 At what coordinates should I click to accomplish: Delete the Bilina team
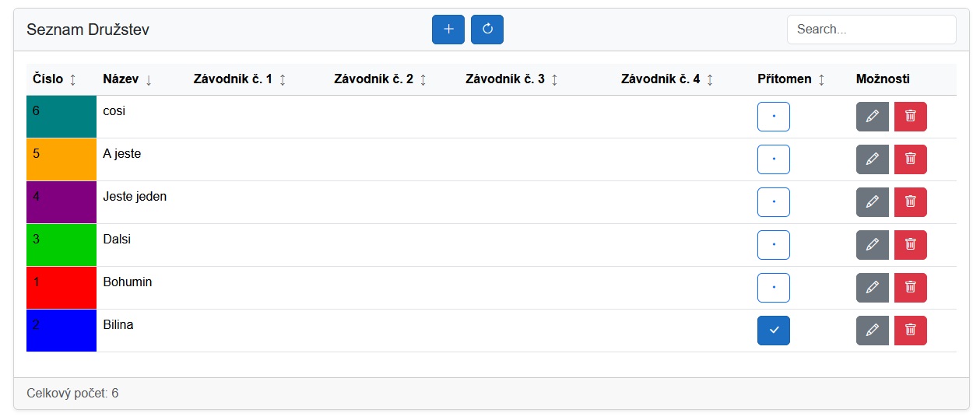tap(911, 331)
